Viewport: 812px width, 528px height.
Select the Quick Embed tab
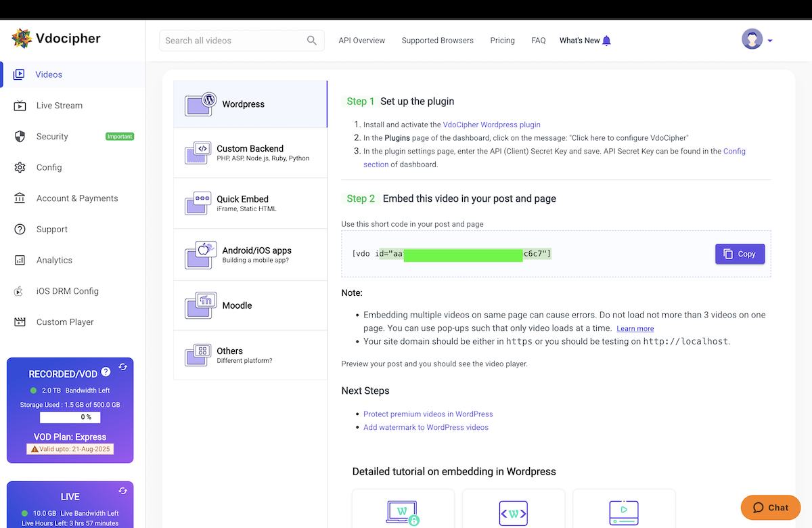tap(250, 203)
